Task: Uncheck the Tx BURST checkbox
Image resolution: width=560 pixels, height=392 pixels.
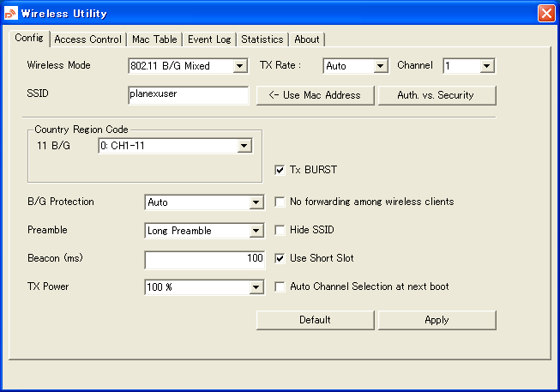Action: (280, 170)
